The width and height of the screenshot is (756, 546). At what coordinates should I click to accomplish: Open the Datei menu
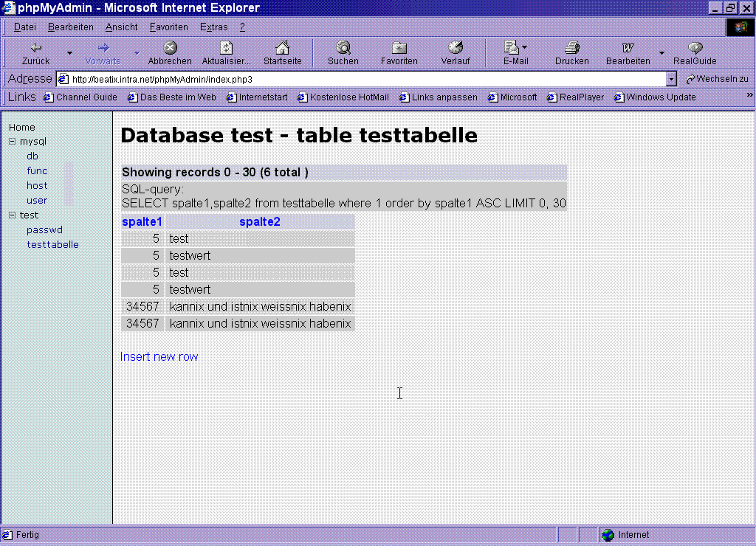25,27
